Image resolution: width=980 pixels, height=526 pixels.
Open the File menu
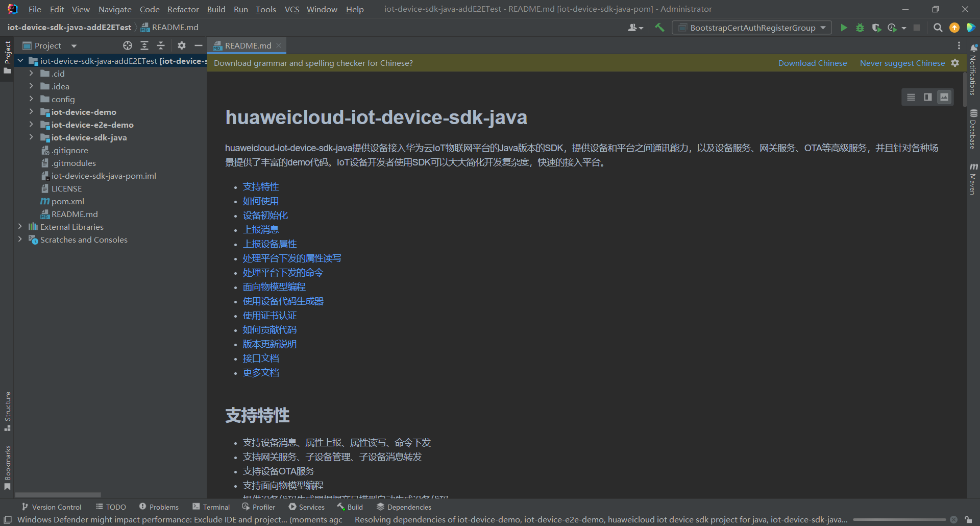pos(35,9)
